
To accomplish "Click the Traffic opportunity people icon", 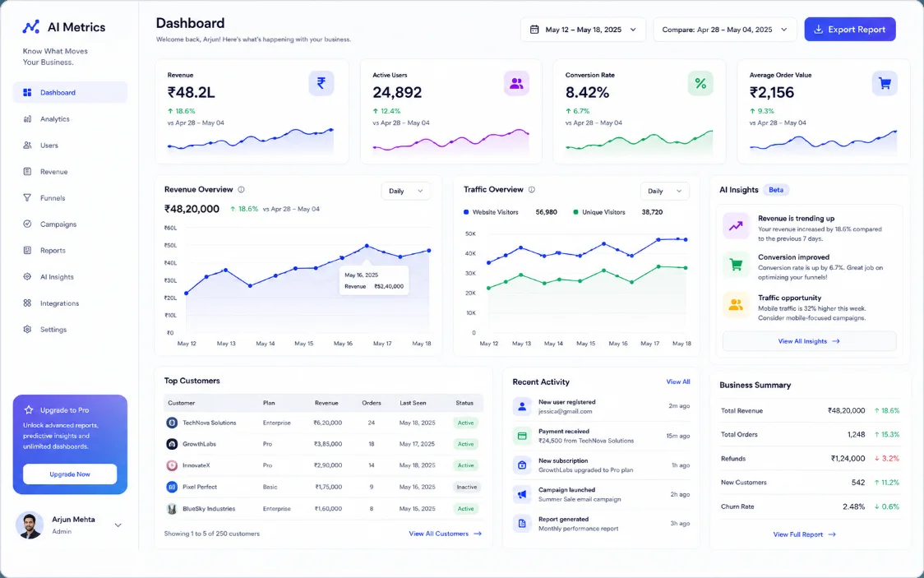I will coord(736,305).
